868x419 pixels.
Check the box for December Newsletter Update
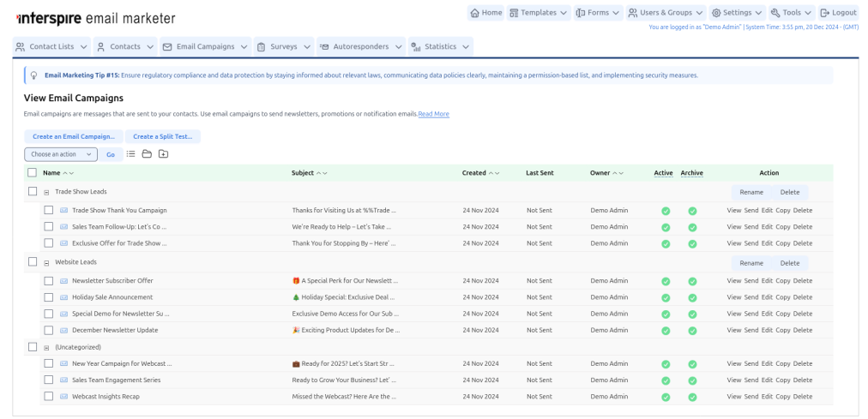coord(49,330)
